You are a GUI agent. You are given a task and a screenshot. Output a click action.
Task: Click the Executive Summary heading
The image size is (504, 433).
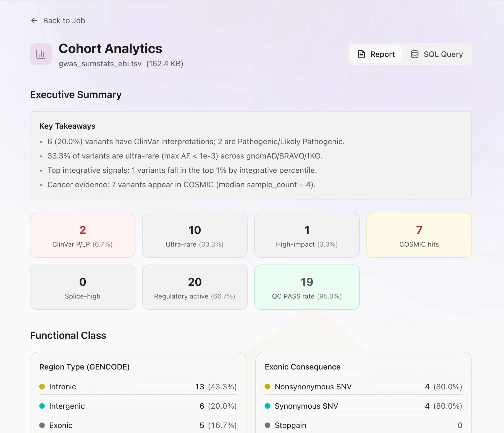tap(76, 95)
